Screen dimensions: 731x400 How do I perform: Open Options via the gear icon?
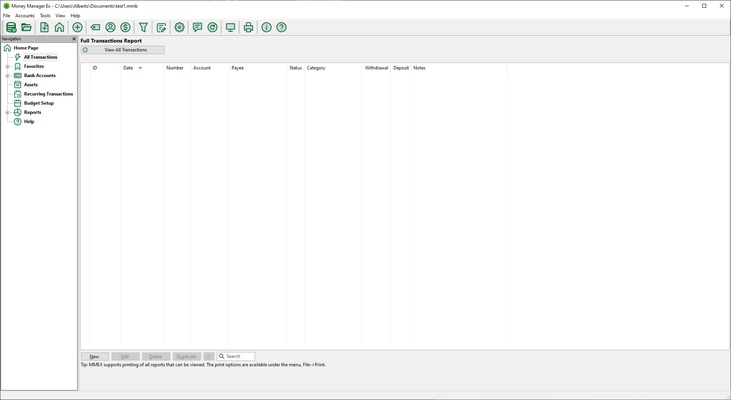[179, 28]
